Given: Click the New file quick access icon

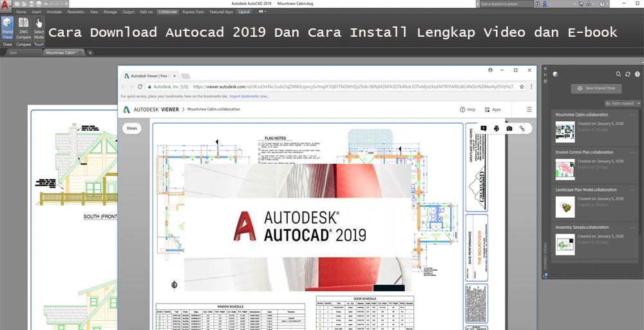Looking at the screenshot, I should coord(17,4).
